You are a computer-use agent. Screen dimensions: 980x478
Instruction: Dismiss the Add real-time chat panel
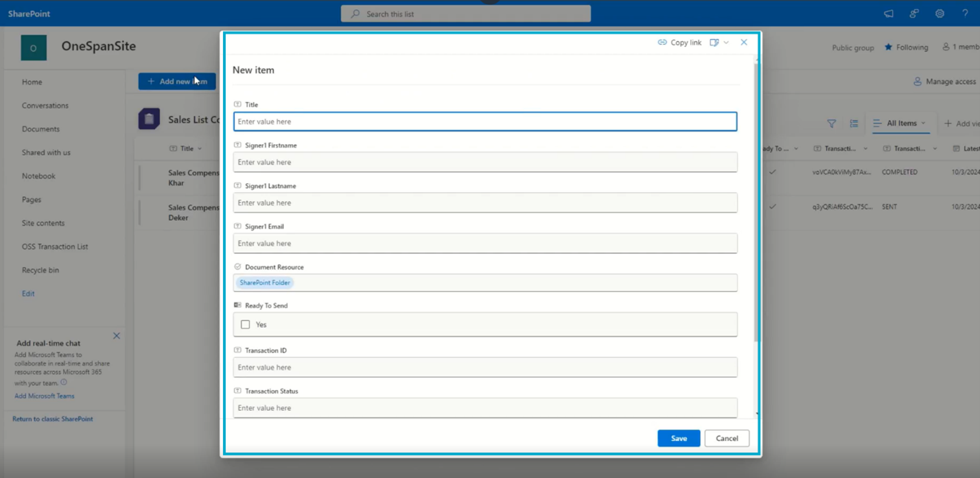click(117, 336)
